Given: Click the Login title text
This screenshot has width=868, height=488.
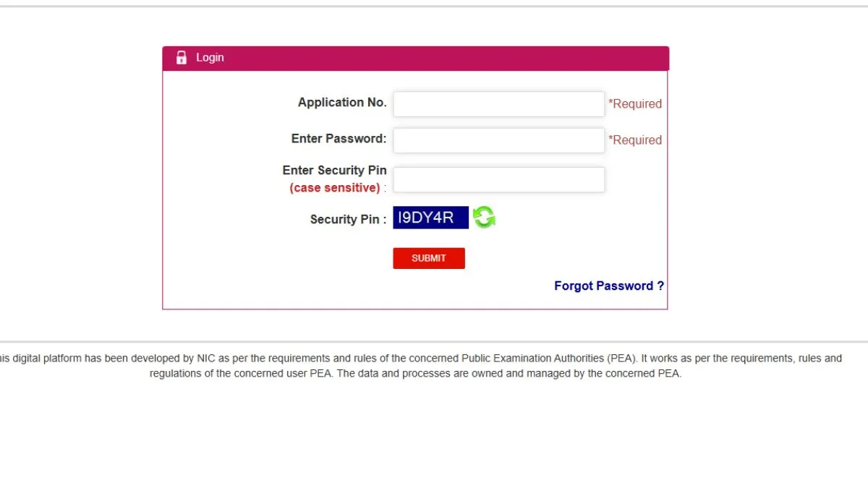Looking at the screenshot, I should pos(210,58).
